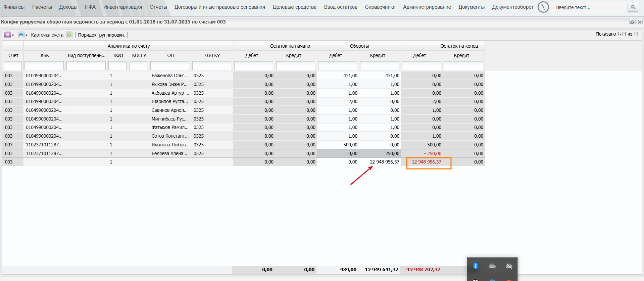Viewport: 644px width, 281px height.
Task: Select the Рыкова Энже Р... row
Action: coord(244,84)
